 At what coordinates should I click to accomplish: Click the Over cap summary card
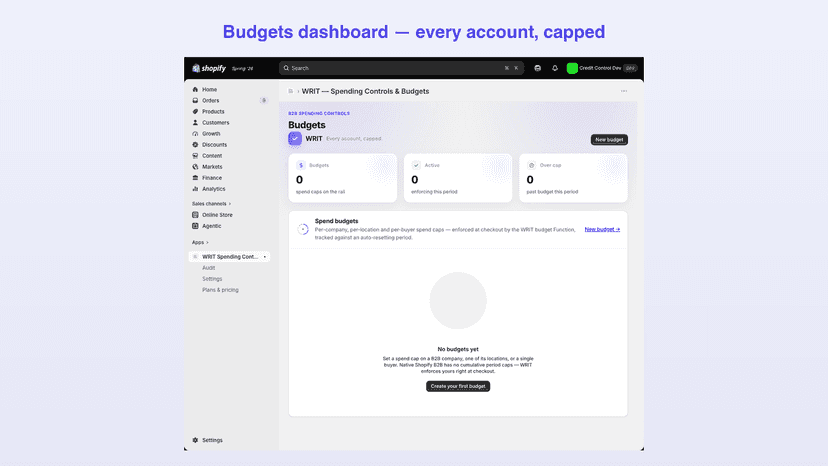[x=573, y=178]
